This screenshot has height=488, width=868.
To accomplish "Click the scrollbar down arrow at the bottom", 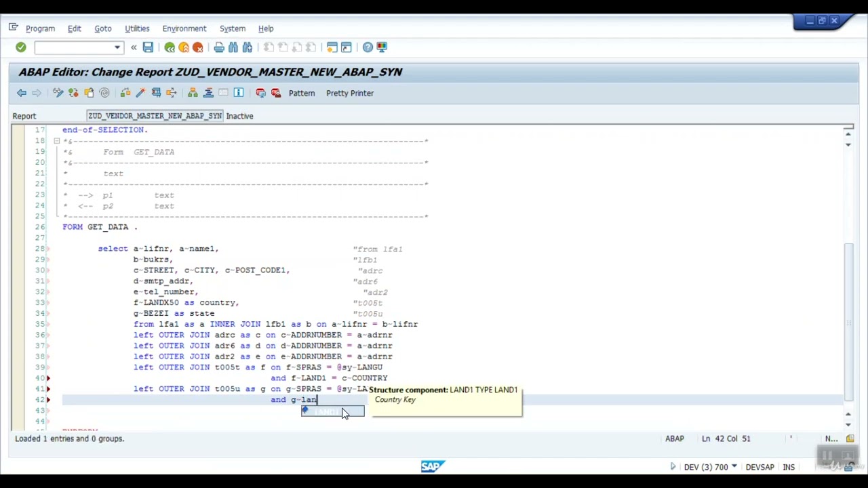I will [848, 424].
